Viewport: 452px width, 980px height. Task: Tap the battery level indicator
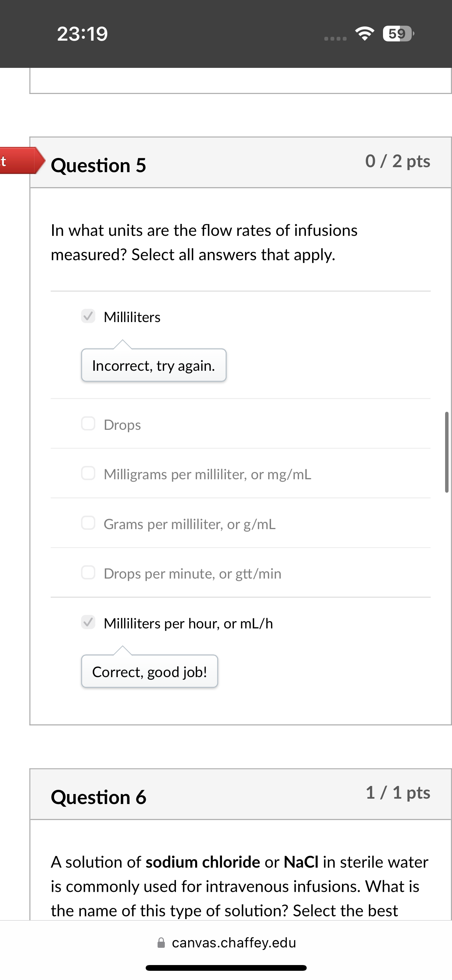398,34
